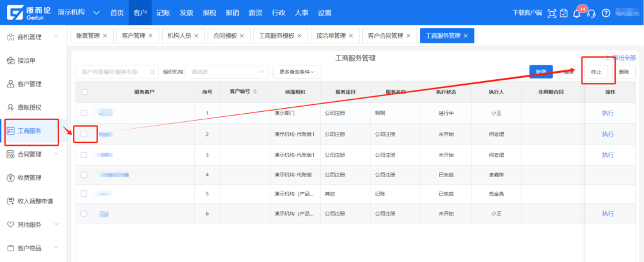Viewport: 644px width, 262px height.
Task: Open the scan/fullscreen frame icon in header
Action: (x=552, y=13)
